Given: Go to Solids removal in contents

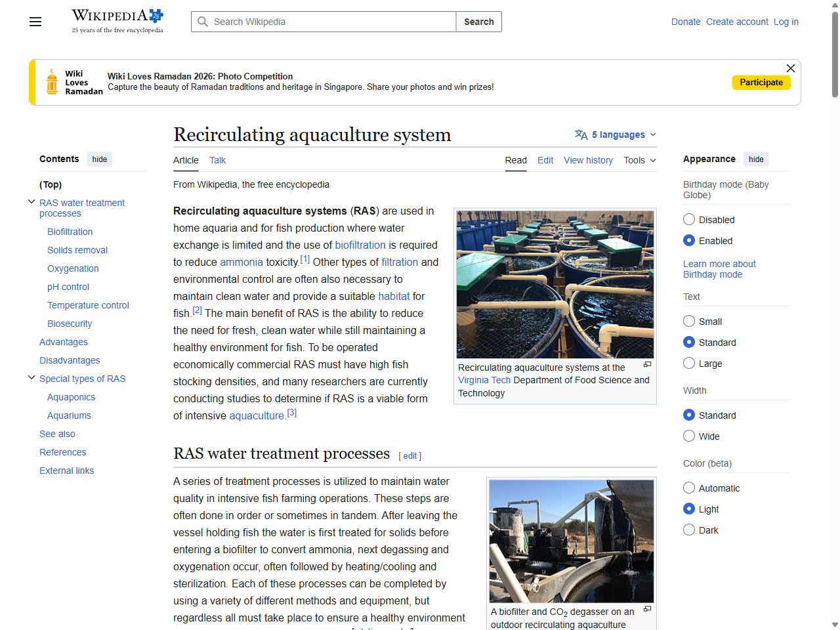Looking at the screenshot, I should click(77, 250).
